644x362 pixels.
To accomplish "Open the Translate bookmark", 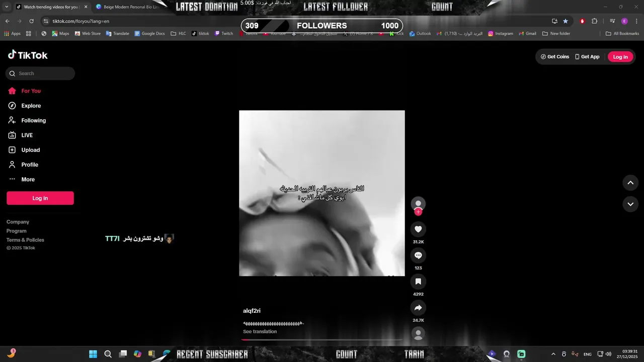I will pyautogui.click(x=117, y=34).
